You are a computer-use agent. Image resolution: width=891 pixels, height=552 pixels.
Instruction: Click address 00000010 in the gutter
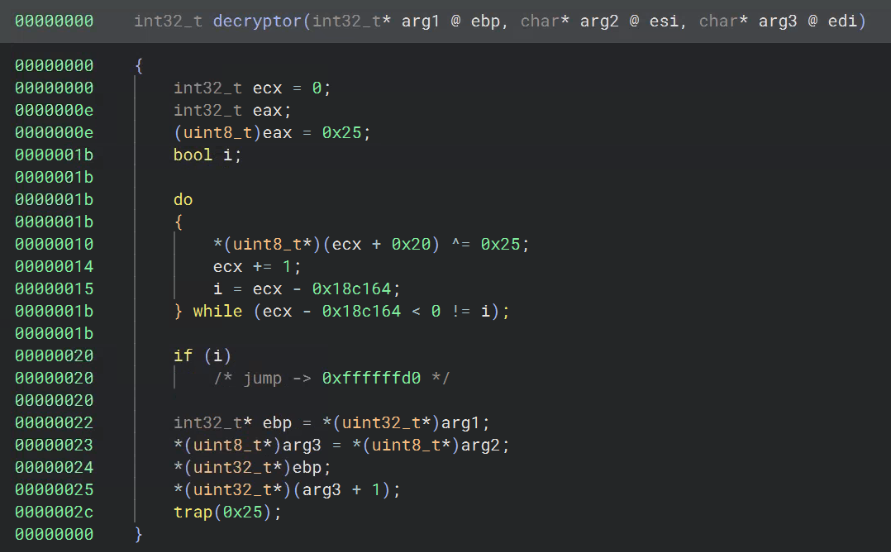[x=54, y=244]
